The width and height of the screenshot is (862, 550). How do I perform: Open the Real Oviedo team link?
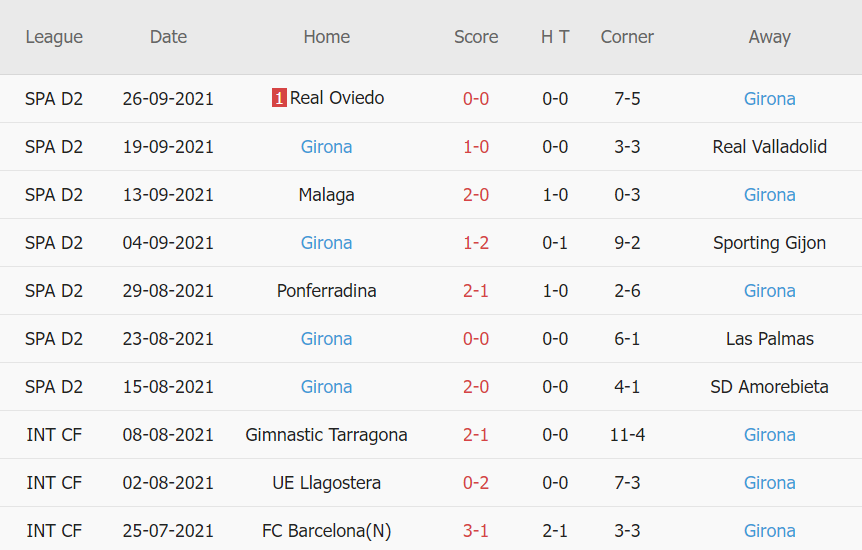click(337, 98)
